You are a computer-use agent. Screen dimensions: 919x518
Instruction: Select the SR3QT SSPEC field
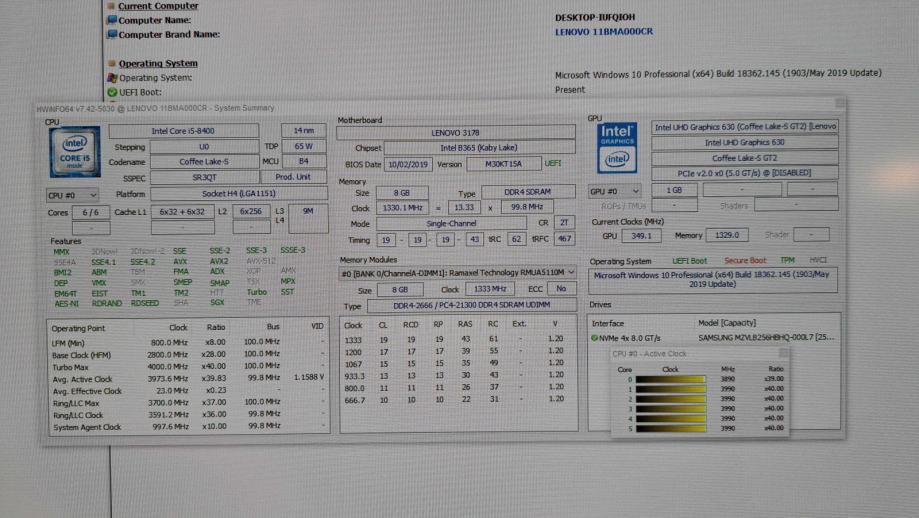pyautogui.click(x=204, y=178)
